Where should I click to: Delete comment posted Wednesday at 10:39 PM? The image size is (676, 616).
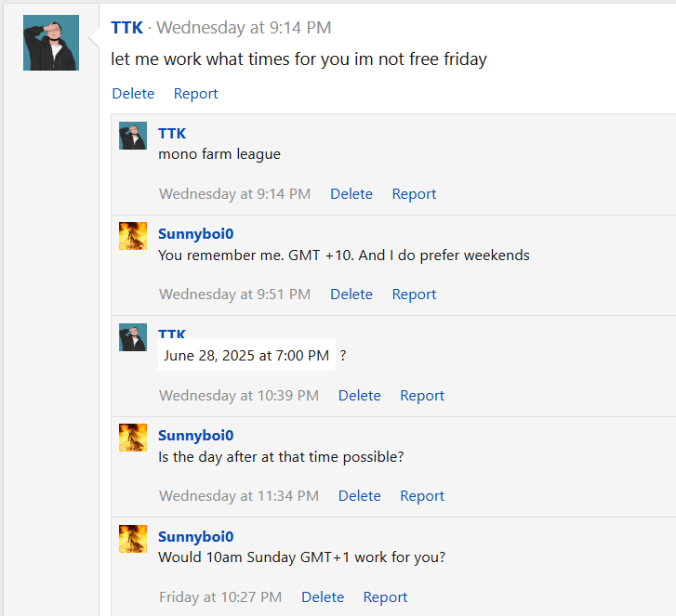point(360,396)
